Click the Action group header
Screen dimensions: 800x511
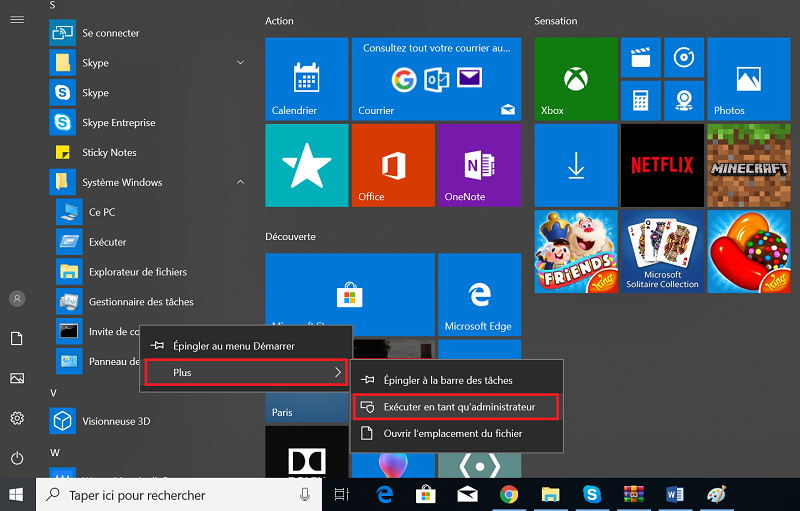(x=279, y=21)
